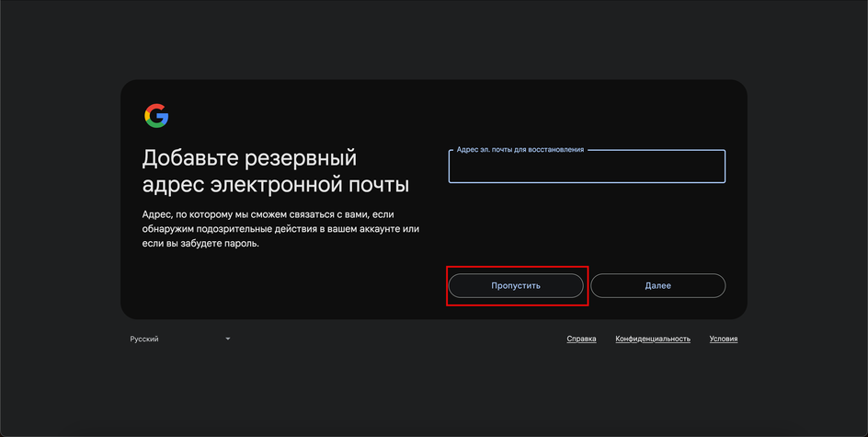The height and width of the screenshot is (437, 868).
Task: Open the Конфиденциальность link
Action: coord(653,339)
